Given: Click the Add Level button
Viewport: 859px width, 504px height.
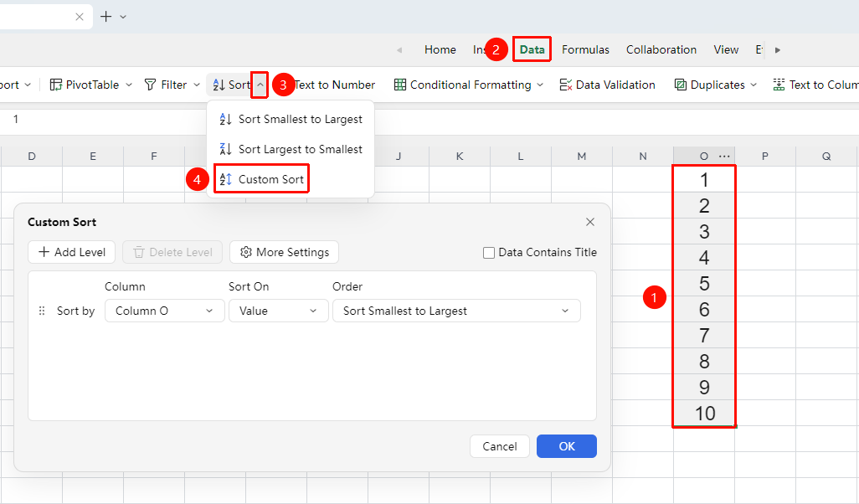Looking at the screenshot, I should point(72,252).
